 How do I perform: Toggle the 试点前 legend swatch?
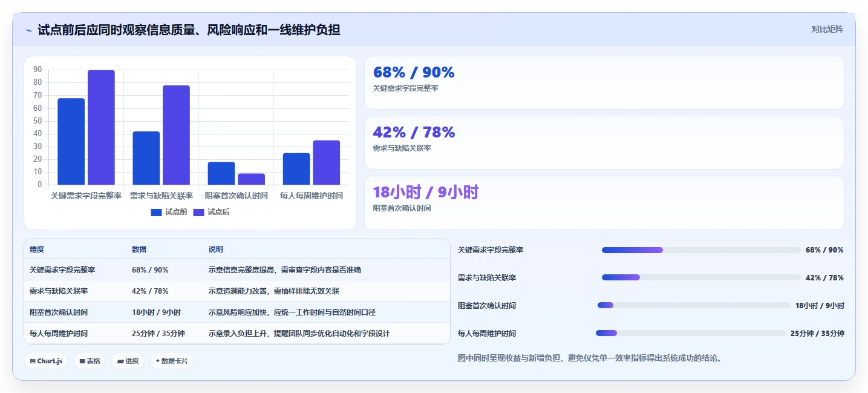(156, 212)
